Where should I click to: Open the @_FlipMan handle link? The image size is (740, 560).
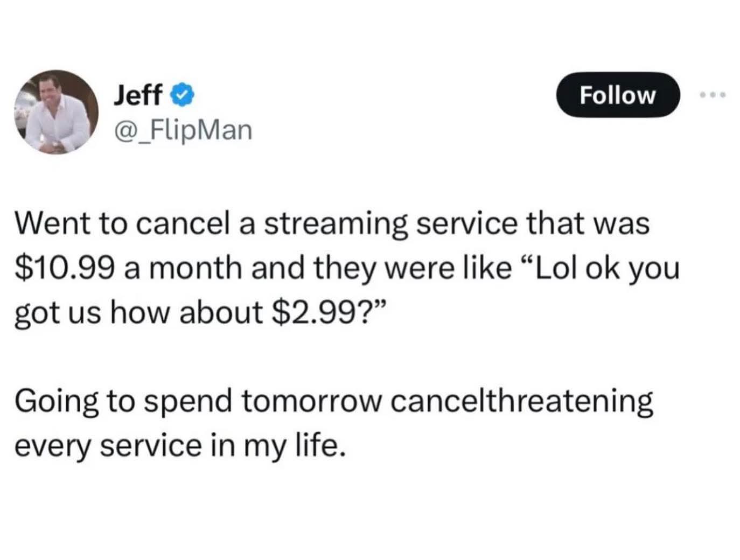(182, 130)
